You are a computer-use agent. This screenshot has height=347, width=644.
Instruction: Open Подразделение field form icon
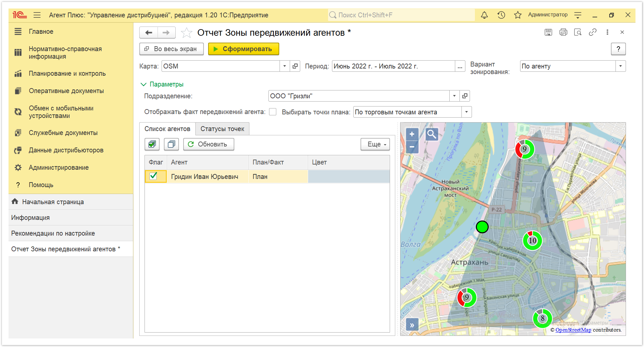point(465,96)
